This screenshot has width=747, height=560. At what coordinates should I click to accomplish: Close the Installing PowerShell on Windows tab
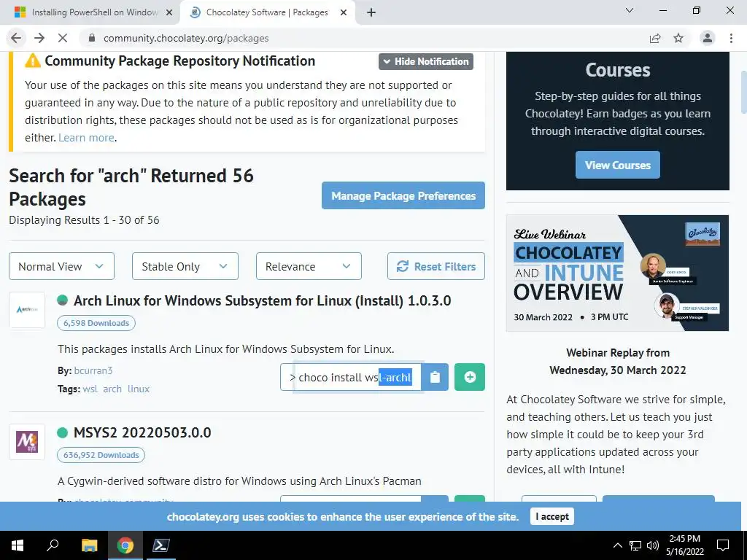169,12
